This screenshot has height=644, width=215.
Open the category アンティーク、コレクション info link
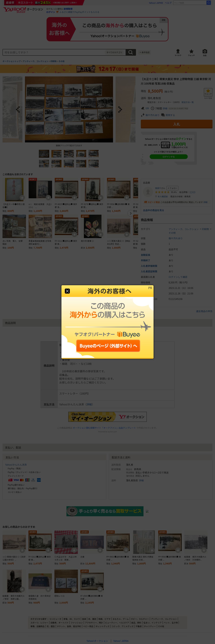point(184,229)
